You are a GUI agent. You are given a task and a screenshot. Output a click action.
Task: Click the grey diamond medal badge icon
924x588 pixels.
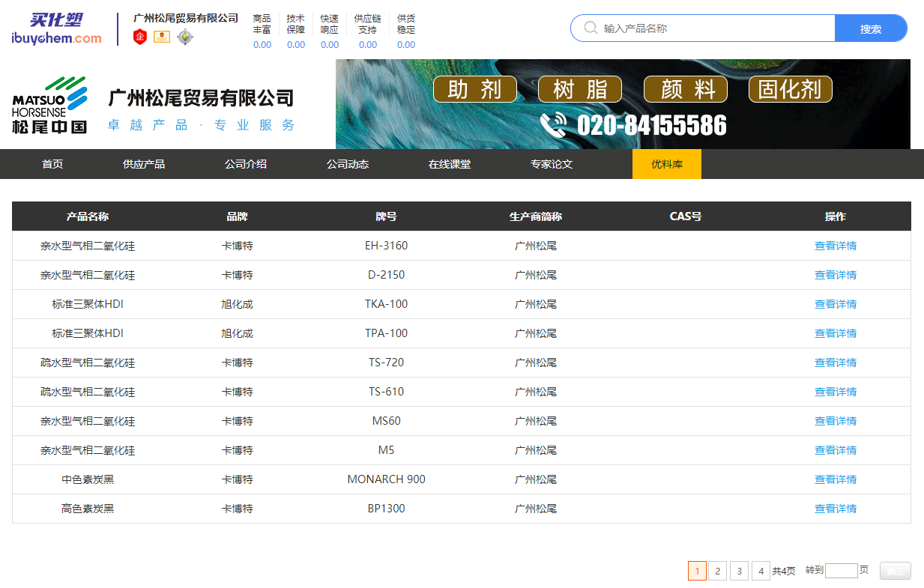point(185,37)
